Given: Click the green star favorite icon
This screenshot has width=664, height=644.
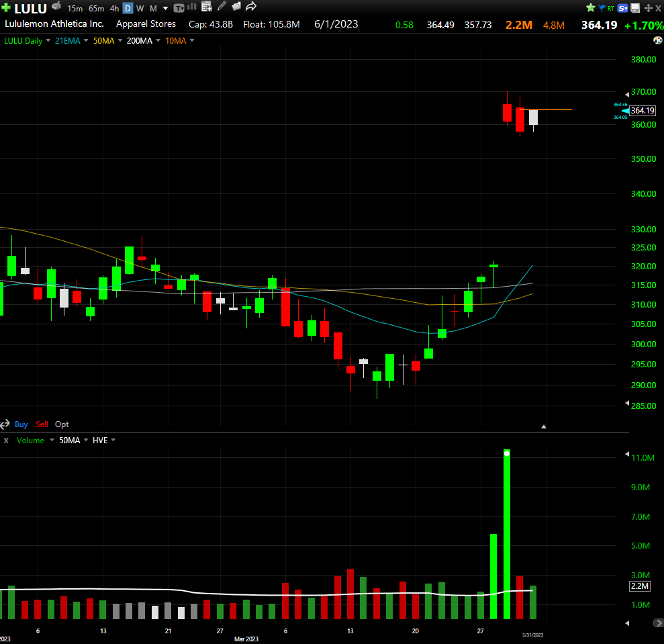Looking at the screenshot, I should [590, 7].
